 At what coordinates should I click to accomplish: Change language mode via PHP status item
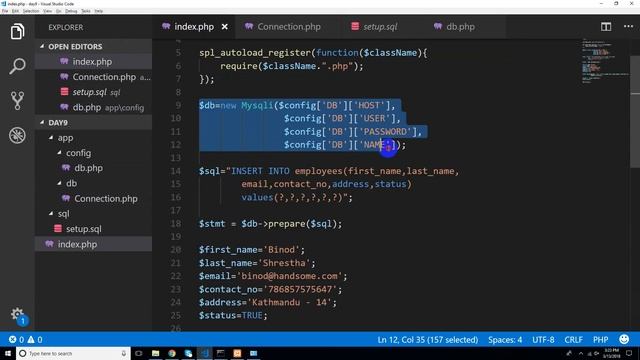click(600, 340)
